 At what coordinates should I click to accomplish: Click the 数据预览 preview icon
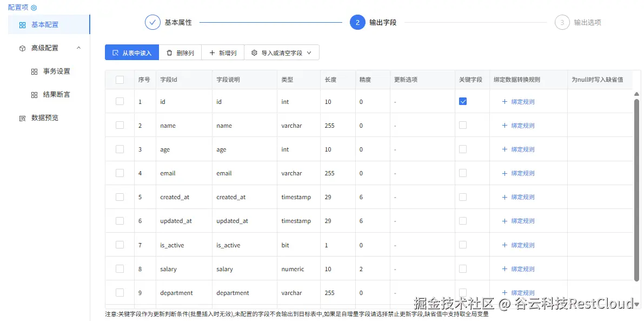[23, 119]
